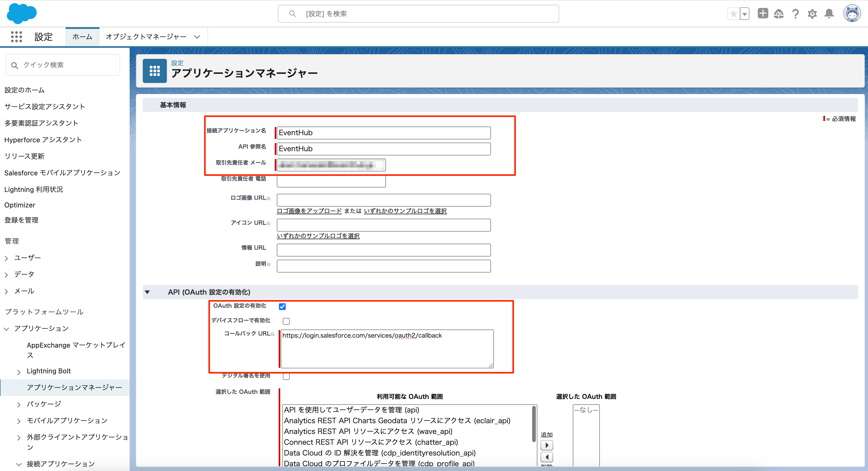
Task: Open Salesforce モバイルアプリケーション in sidebar
Action: [62, 173]
